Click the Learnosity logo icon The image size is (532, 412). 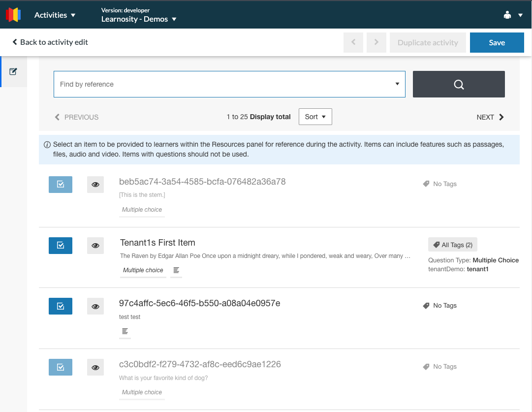[x=13, y=14]
